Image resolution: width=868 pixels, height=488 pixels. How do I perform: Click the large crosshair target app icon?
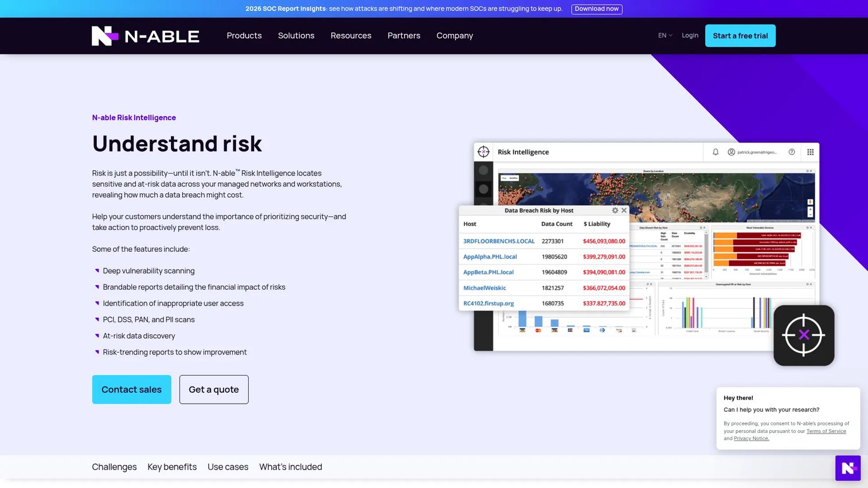804,335
